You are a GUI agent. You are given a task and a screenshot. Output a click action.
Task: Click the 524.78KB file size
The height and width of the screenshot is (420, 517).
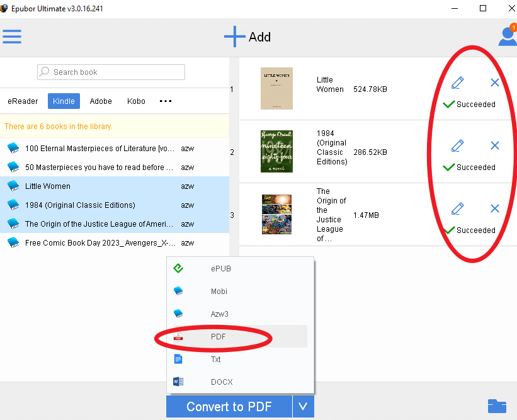(x=370, y=89)
